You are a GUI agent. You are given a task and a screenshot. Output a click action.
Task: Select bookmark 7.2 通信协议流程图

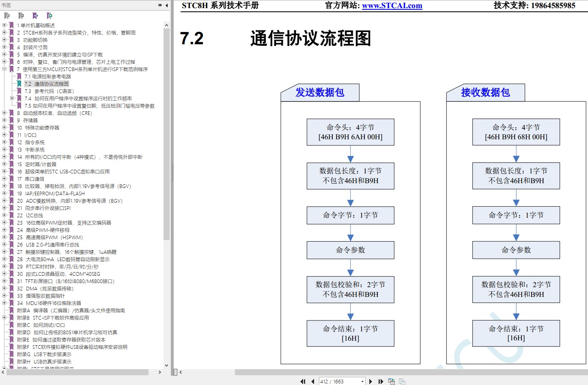tap(46, 84)
